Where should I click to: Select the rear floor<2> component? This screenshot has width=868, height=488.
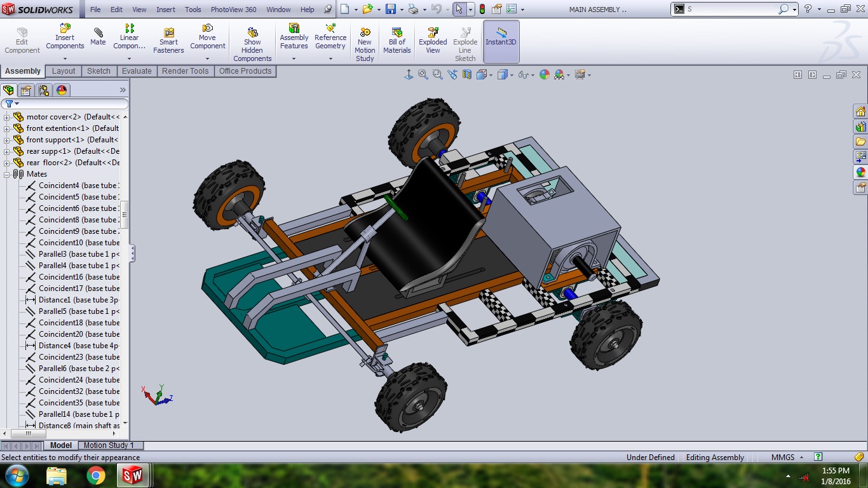tap(67, 163)
